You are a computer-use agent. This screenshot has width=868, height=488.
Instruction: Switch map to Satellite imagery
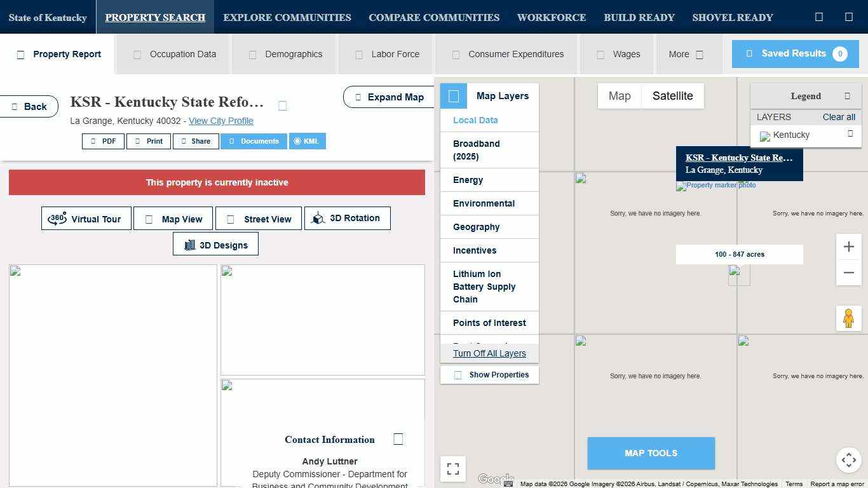pos(672,96)
